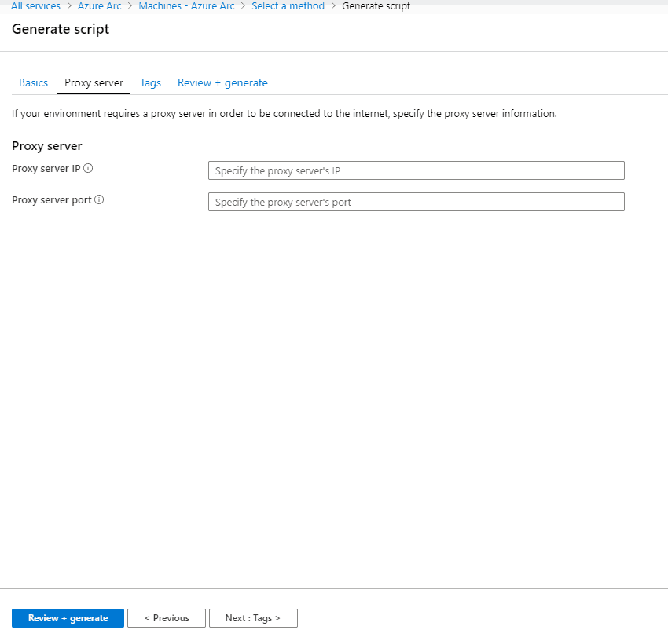Navigate to All services breadcrumb

tap(35, 6)
